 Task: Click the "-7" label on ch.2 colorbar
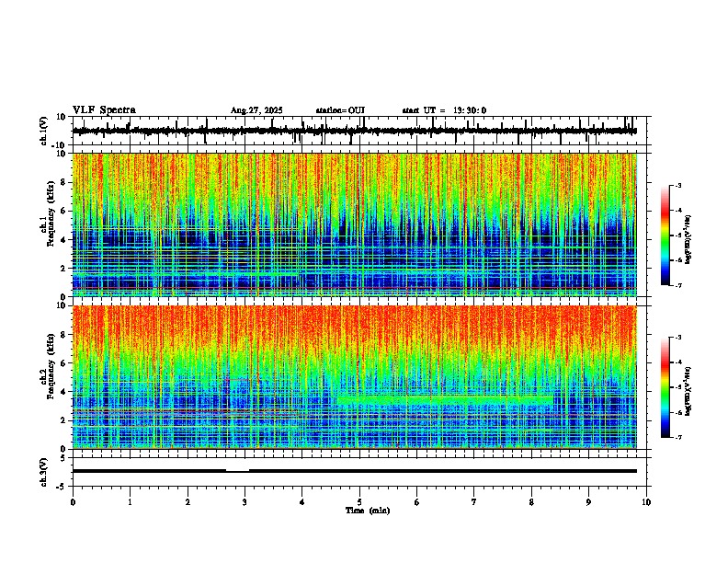pos(677,437)
